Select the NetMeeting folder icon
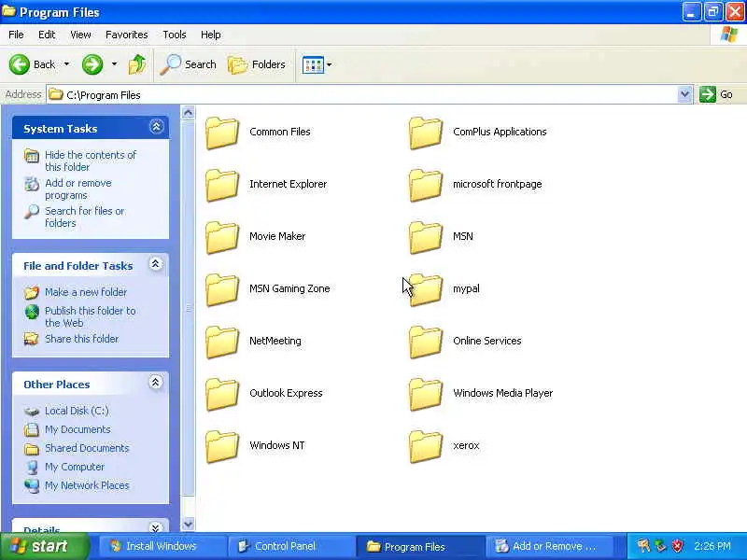The height and width of the screenshot is (560, 747). coord(222,342)
